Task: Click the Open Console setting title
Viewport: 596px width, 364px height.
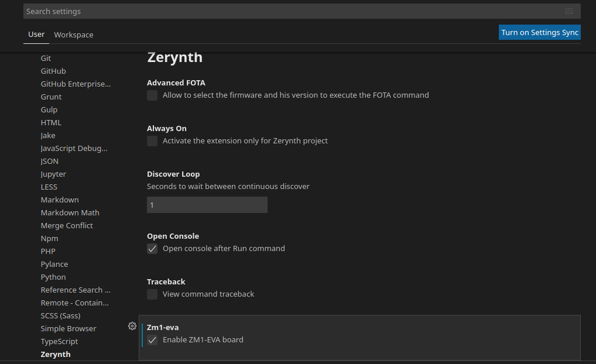Action: [173, 236]
